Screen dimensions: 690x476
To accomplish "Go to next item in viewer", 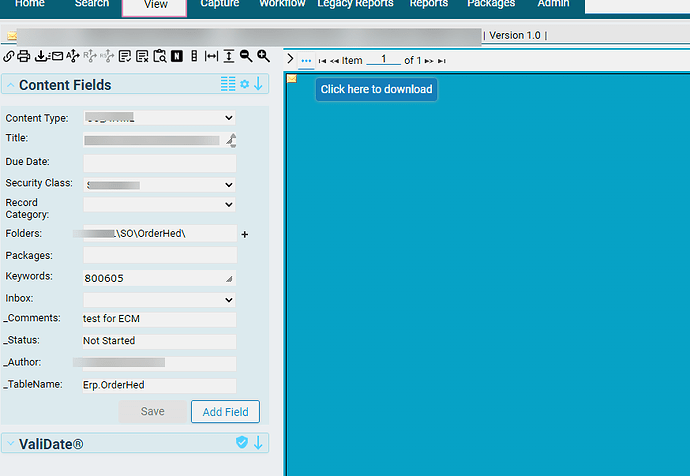I will [429, 61].
